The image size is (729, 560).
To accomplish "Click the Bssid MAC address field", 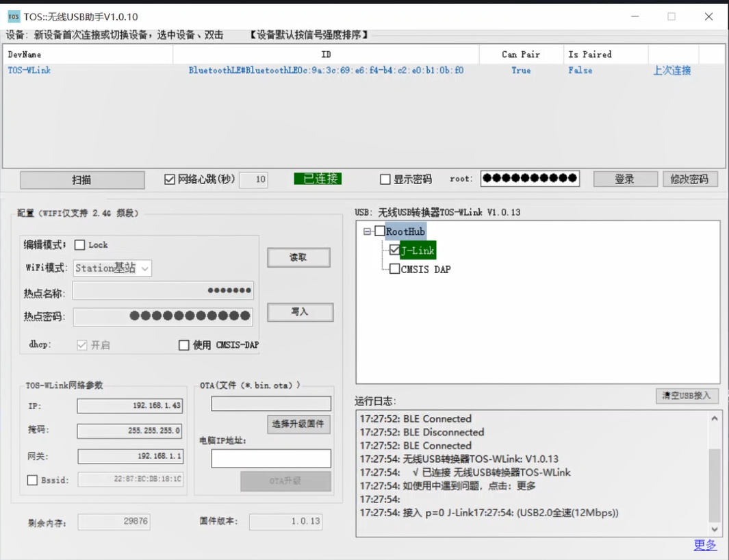I will [131, 479].
